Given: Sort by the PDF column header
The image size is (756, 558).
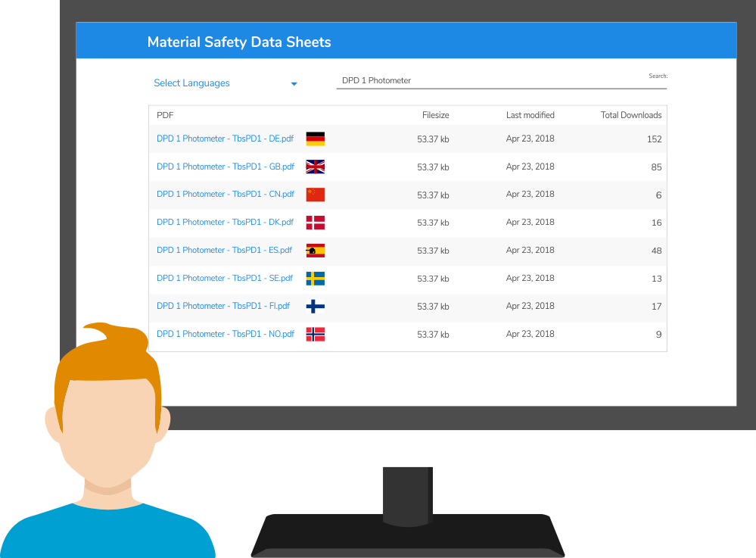Looking at the screenshot, I should pos(165,115).
